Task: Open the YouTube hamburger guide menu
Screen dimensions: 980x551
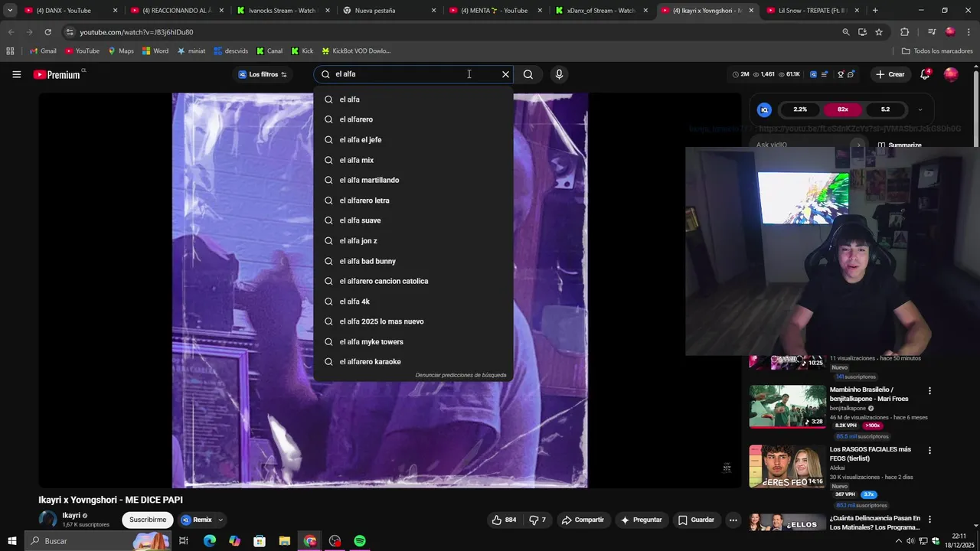Action: pyautogui.click(x=16, y=74)
